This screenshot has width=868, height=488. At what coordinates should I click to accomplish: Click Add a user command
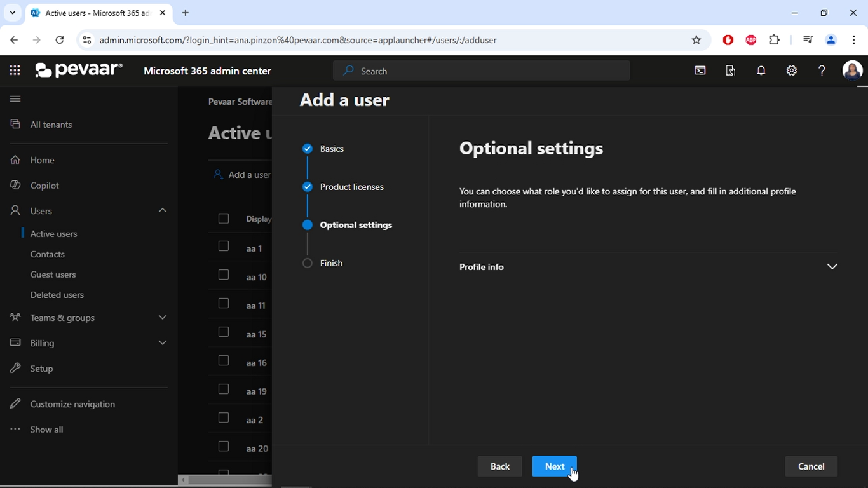click(242, 175)
